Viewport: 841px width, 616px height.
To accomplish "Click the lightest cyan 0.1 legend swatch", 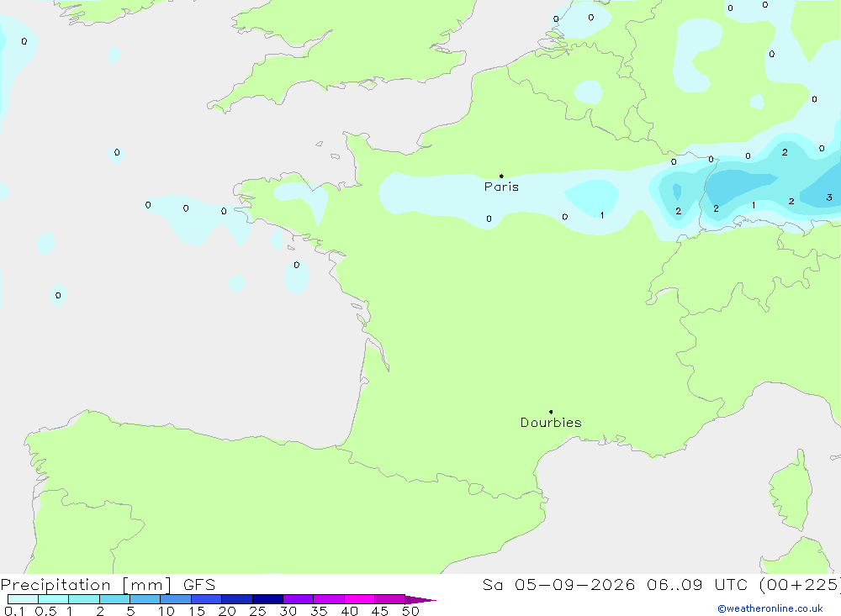I will point(23,599).
